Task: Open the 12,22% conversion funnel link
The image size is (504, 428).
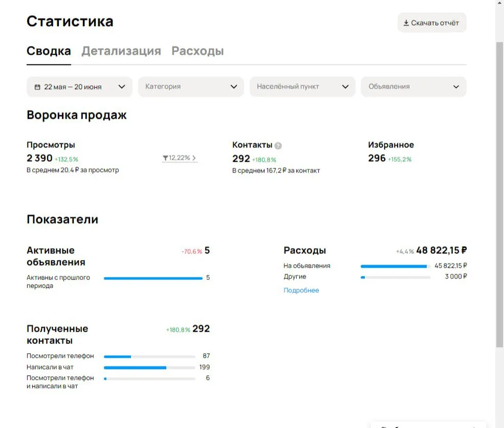Action: point(180,158)
